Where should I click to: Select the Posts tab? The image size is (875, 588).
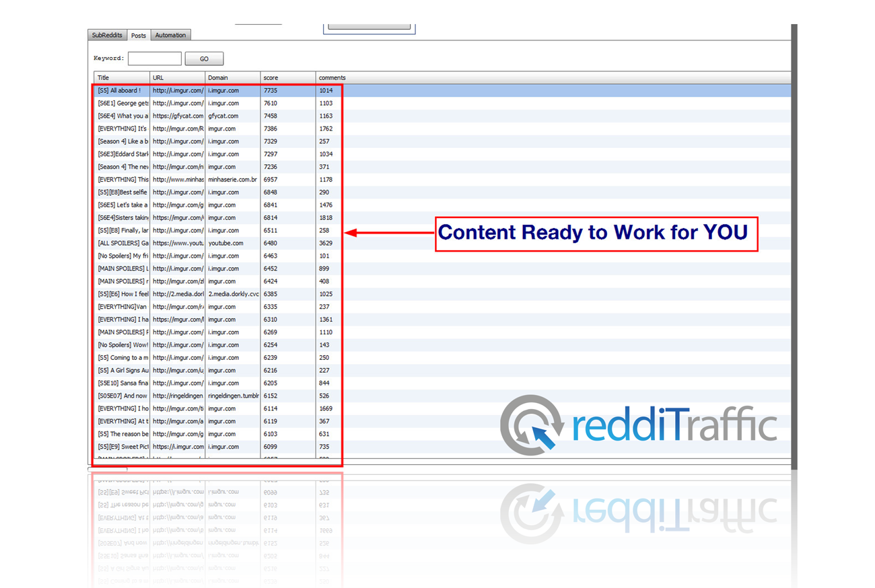tap(139, 35)
